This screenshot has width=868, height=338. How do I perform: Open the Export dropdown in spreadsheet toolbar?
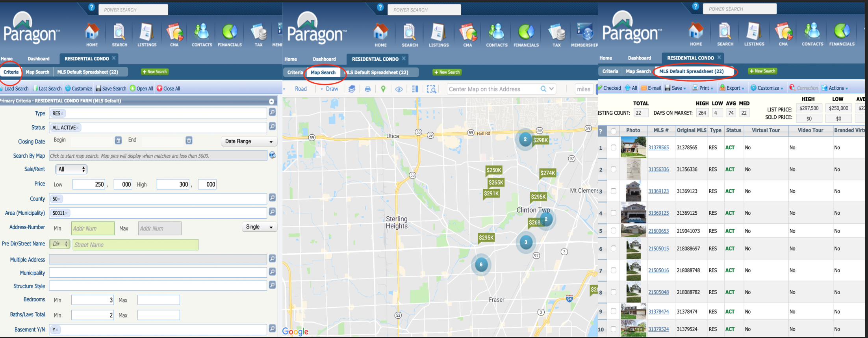(x=732, y=88)
